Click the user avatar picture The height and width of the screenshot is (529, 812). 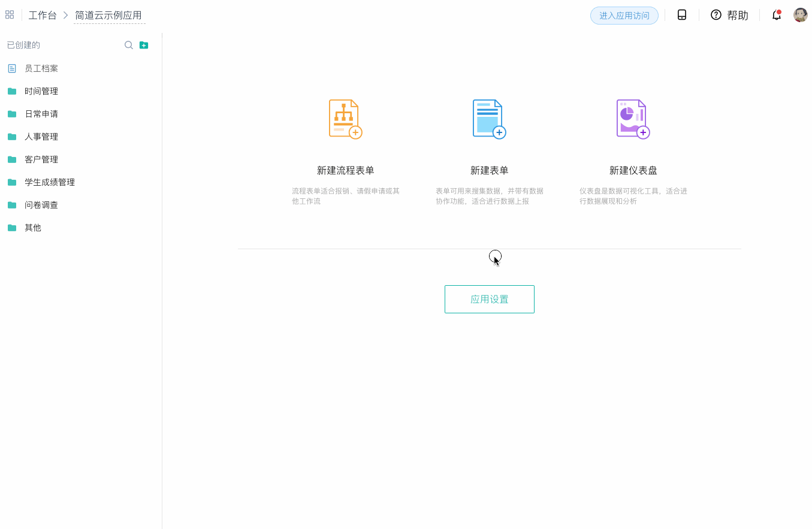[801, 15]
